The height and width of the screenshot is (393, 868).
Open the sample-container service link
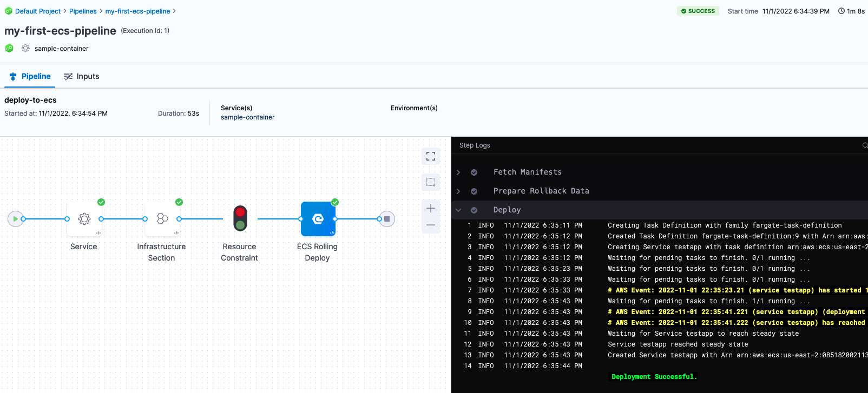(247, 117)
